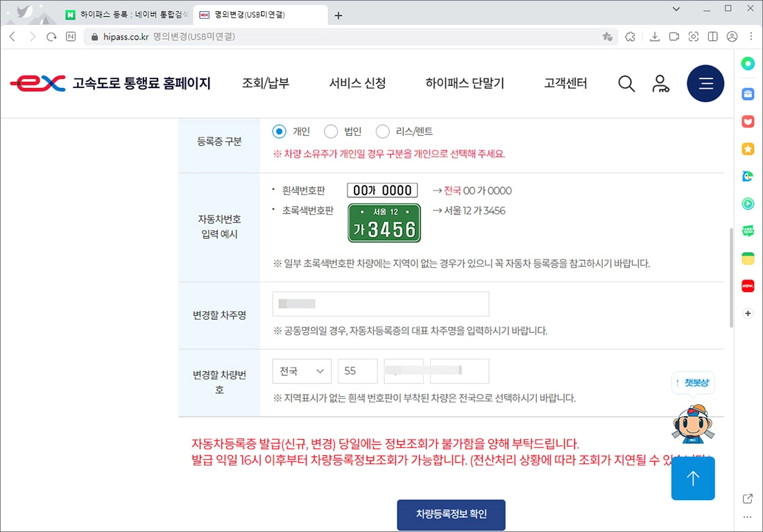The height and width of the screenshot is (532, 763).
Task: Select the 개인 registration radio button
Action: [x=280, y=131]
